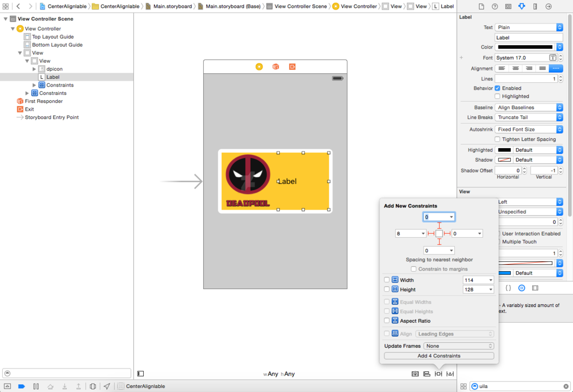The width and height of the screenshot is (573, 392).
Task: Click Add 4 Constraints button
Action: pyautogui.click(x=439, y=356)
